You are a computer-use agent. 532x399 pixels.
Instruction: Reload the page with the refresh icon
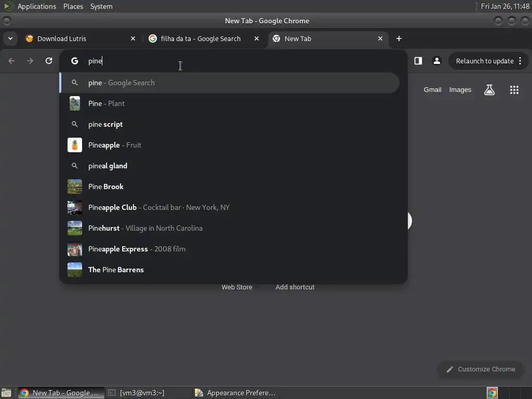click(49, 61)
